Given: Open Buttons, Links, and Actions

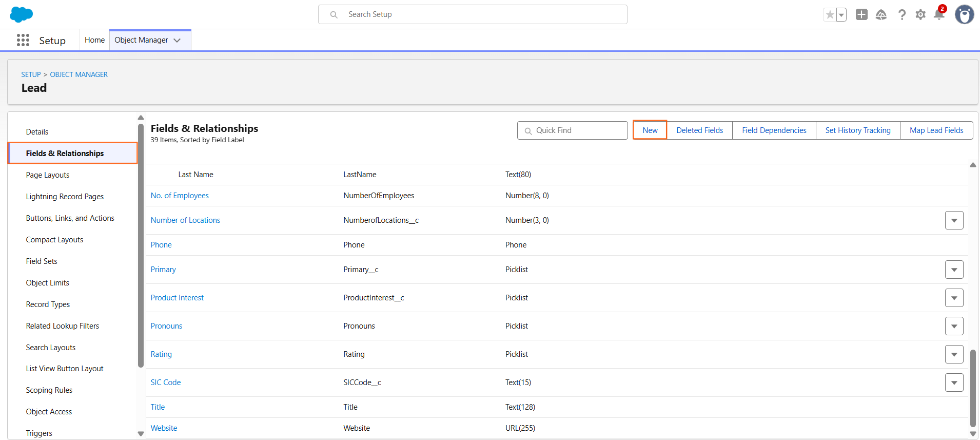Looking at the screenshot, I should 70,218.
